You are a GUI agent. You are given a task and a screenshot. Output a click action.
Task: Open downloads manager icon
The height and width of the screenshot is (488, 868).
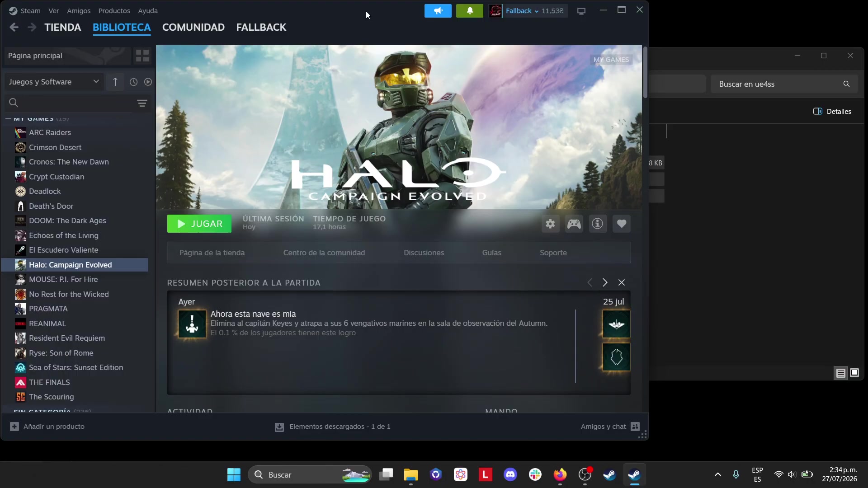pyautogui.click(x=279, y=427)
